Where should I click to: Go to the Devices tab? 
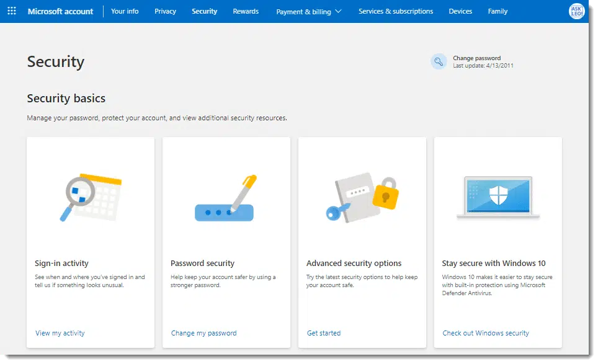[460, 11]
